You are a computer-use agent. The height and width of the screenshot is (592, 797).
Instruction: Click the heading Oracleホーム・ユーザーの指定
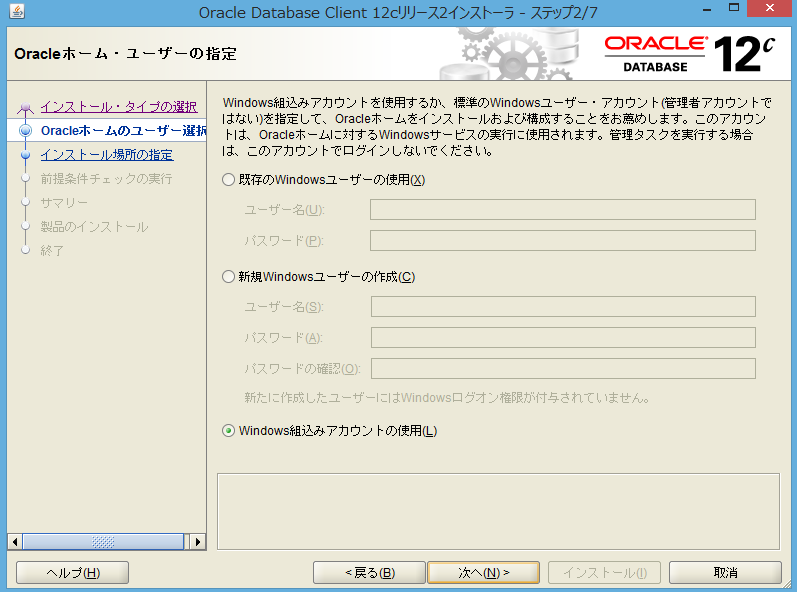click(x=126, y=53)
